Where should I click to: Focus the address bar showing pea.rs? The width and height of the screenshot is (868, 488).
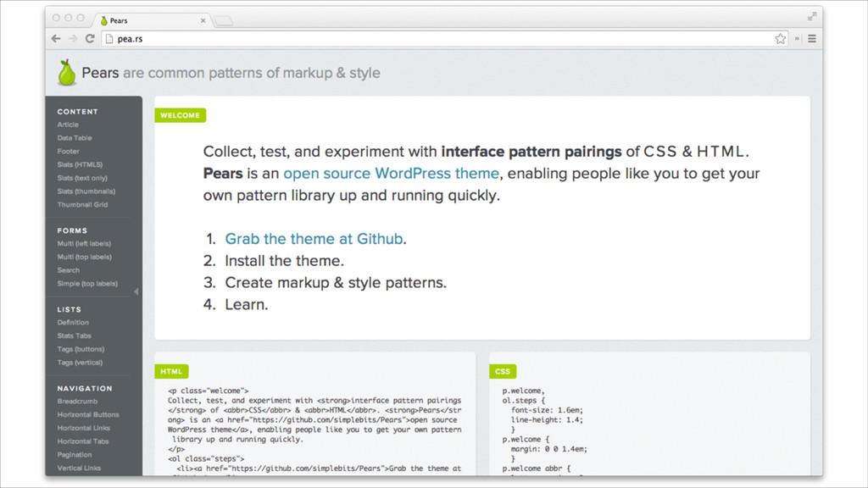click(424, 38)
